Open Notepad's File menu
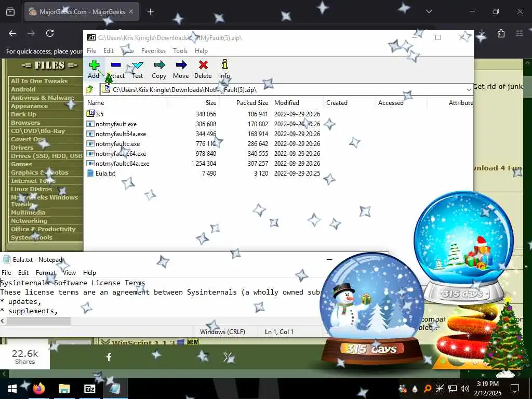Viewport: 532px width, 399px height. [6, 273]
